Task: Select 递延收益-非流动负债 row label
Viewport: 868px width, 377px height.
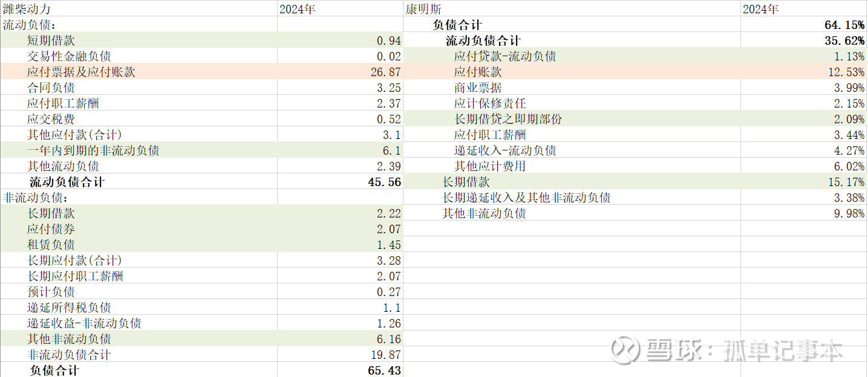Action: tap(84, 323)
